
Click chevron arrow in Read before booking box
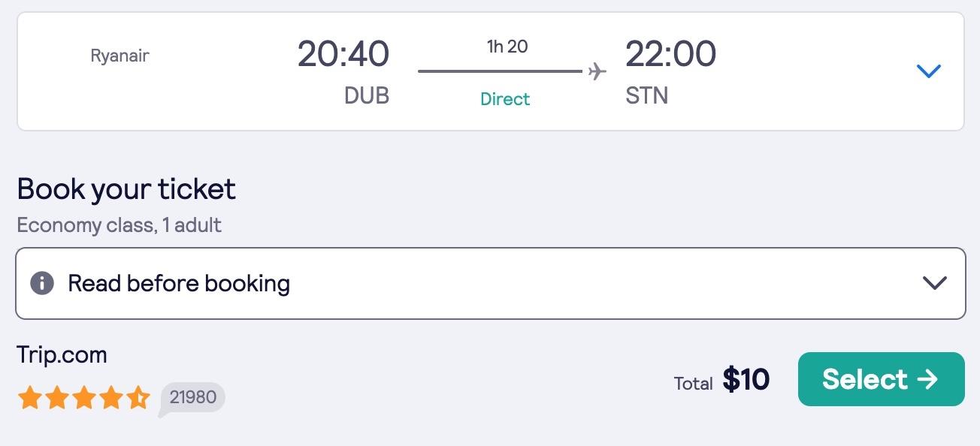[x=934, y=283]
